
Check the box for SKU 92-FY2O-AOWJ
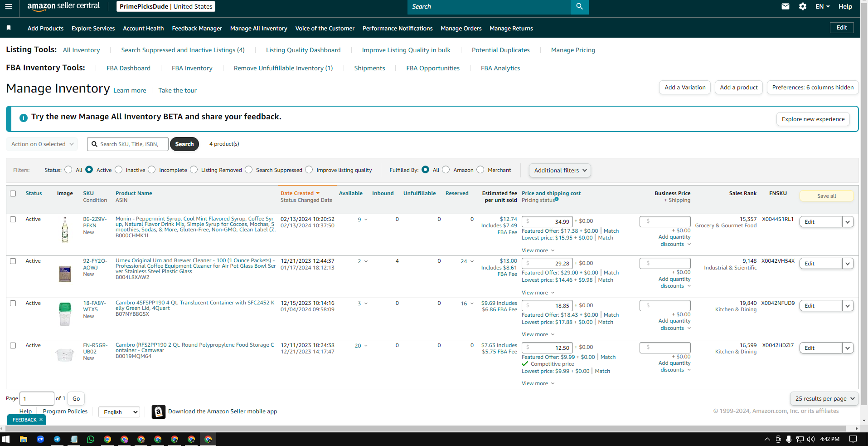13,261
